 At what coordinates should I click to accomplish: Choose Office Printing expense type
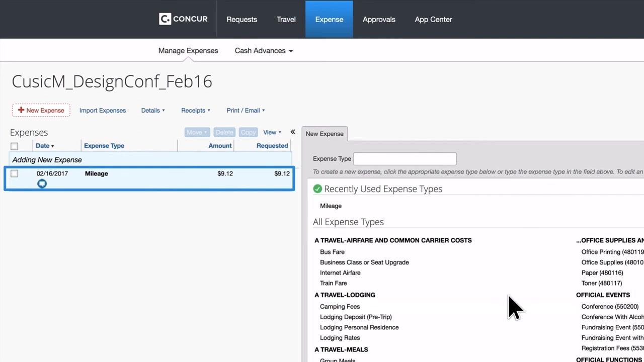(612, 252)
